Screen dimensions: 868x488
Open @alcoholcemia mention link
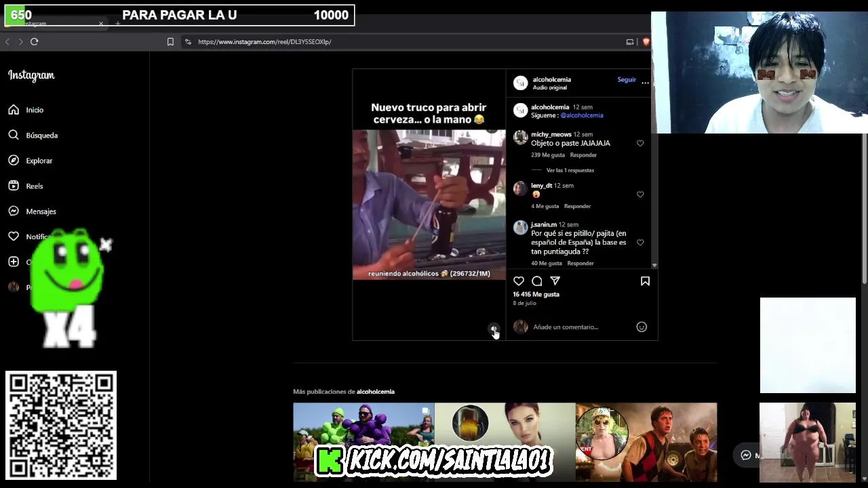(x=582, y=115)
